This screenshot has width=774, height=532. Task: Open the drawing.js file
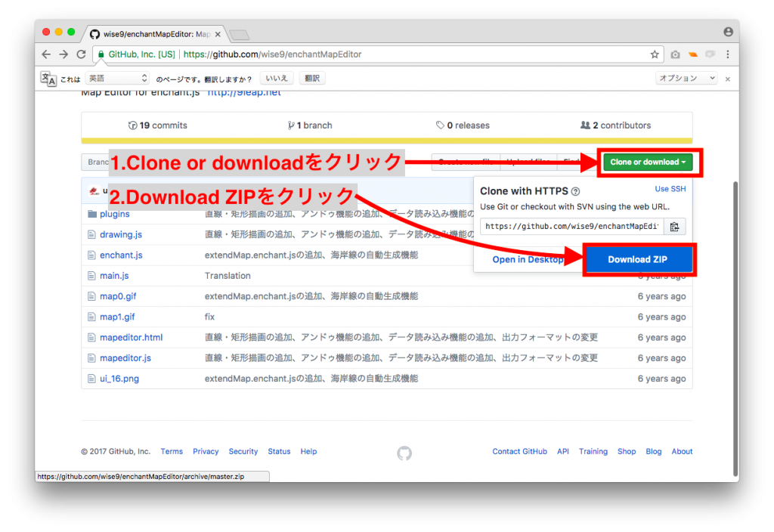[x=121, y=234]
